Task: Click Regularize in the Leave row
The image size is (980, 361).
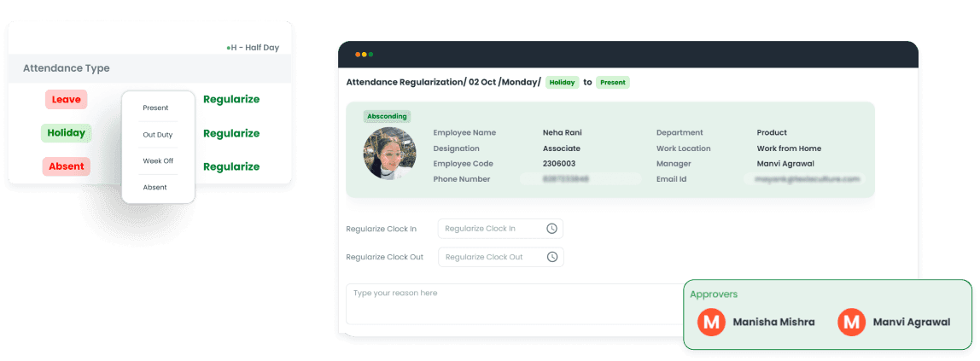Action: 231,99
